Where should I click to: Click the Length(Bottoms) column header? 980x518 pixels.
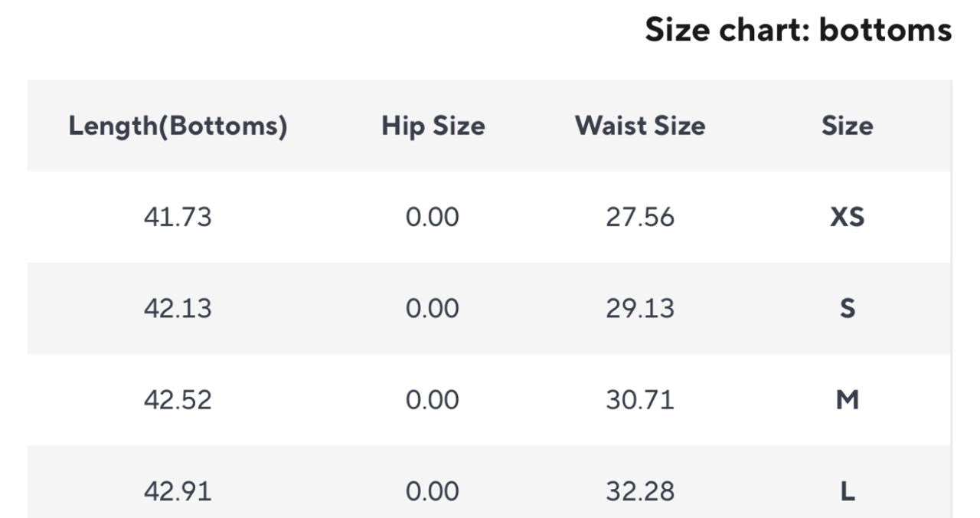[x=178, y=126]
